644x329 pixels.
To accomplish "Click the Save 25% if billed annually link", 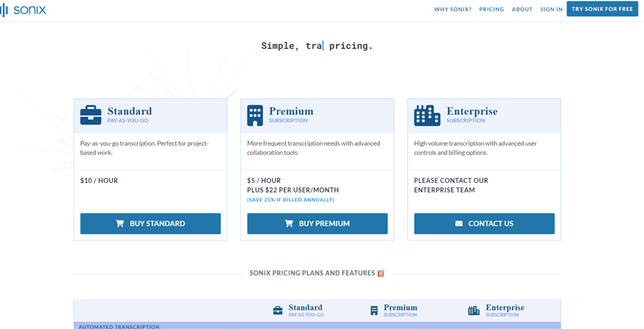I will pyautogui.click(x=291, y=200).
